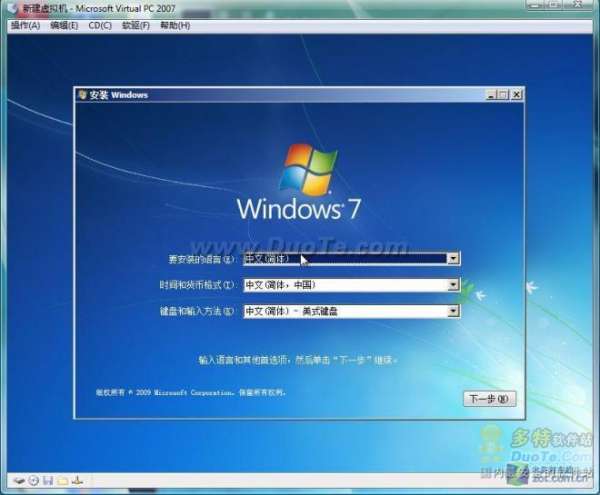Select the 中文(简体) - 美式键盘 combo box field
Screen dimensions: 600x495
coord(352,311)
